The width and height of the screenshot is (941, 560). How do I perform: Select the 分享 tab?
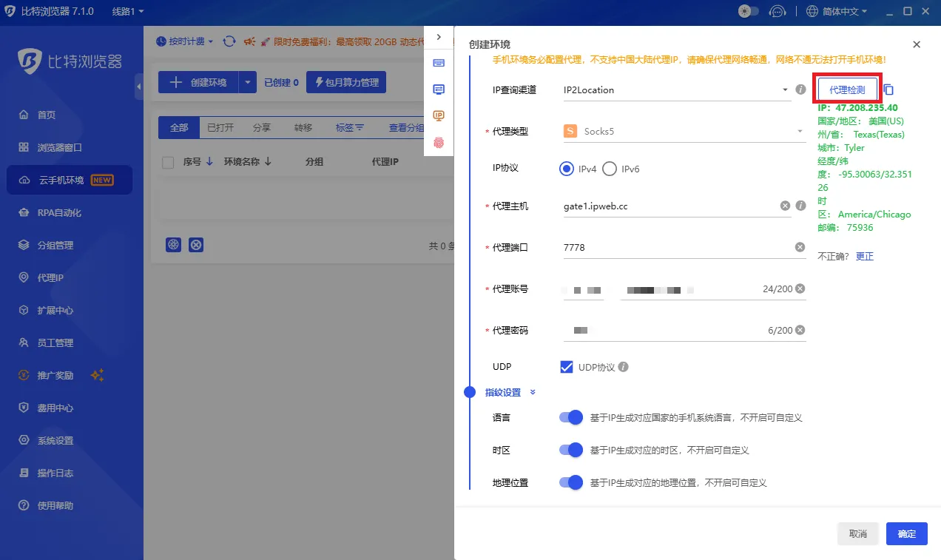261,126
